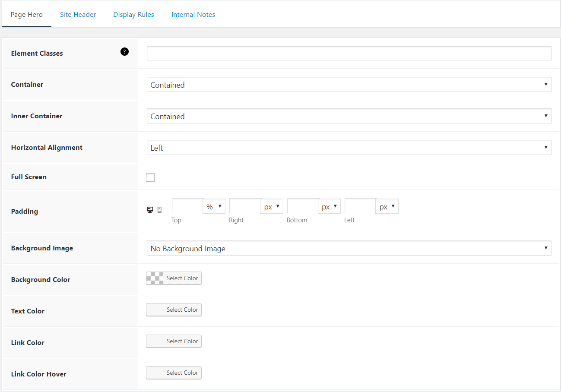
Task: Click the Element Classes help icon
Action: click(x=124, y=51)
